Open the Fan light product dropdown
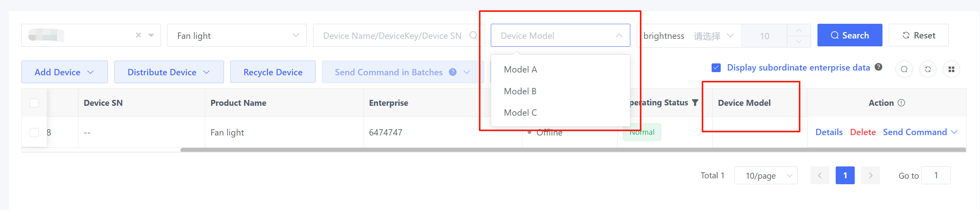 point(237,36)
